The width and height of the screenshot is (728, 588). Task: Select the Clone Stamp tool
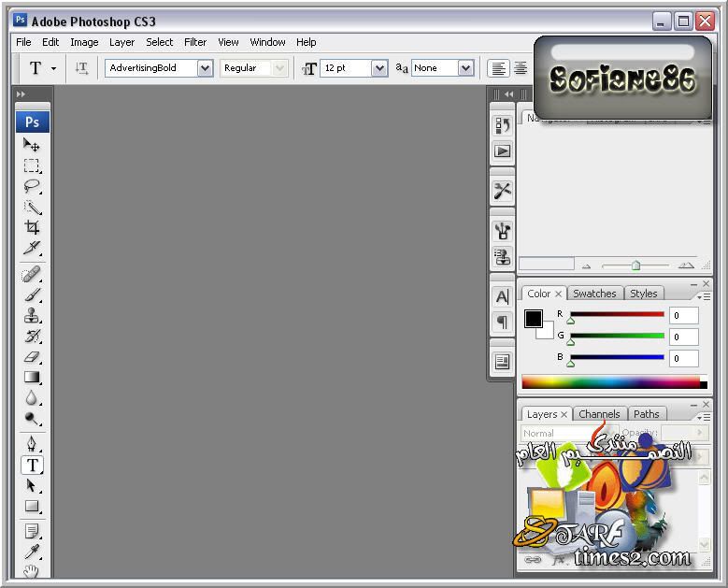pos(32,315)
